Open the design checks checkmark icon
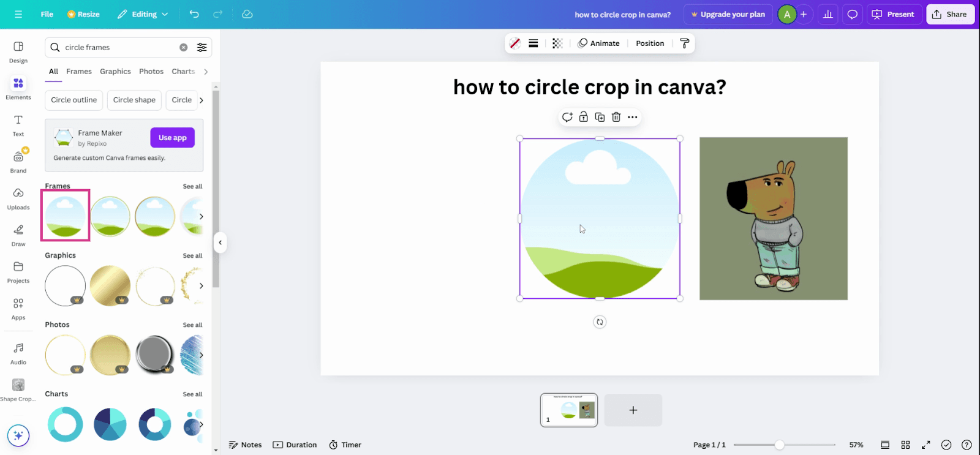The width and height of the screenshot is (980, 455). tap(946, 445)
